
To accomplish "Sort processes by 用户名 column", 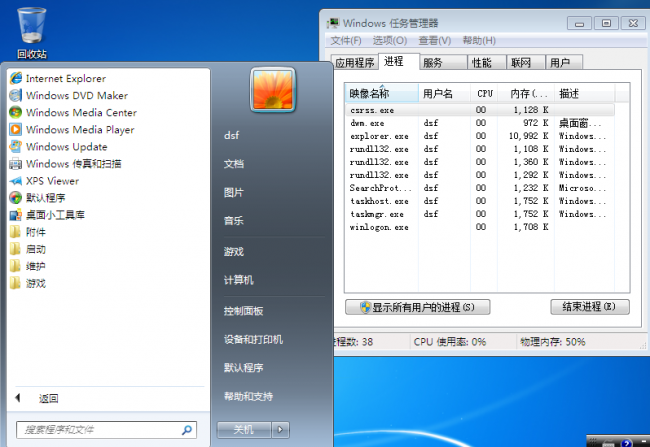I will pyautogui.click(x=444, y=94).
